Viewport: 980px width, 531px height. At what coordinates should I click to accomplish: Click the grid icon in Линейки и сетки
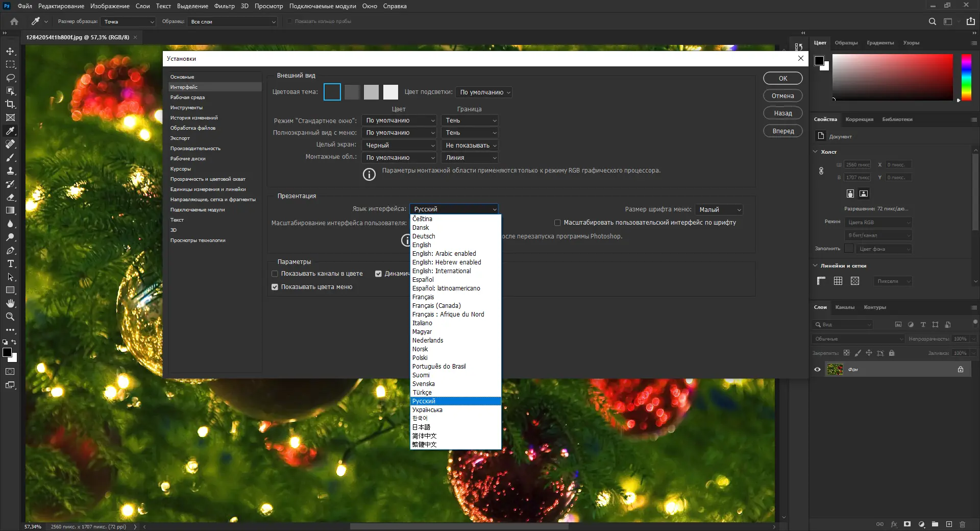(838, 281)
